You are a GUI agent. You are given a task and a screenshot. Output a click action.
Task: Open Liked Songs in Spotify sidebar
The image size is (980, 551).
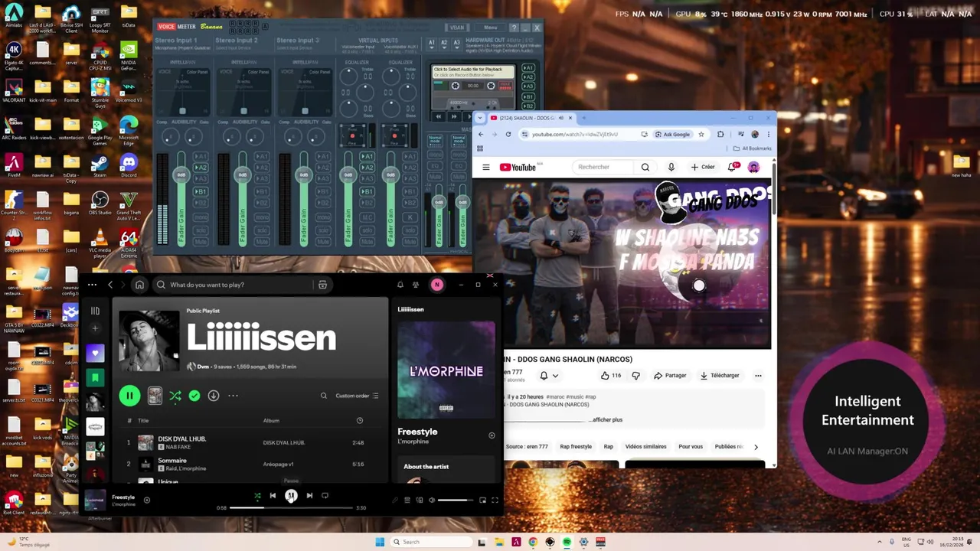point(95,353)
